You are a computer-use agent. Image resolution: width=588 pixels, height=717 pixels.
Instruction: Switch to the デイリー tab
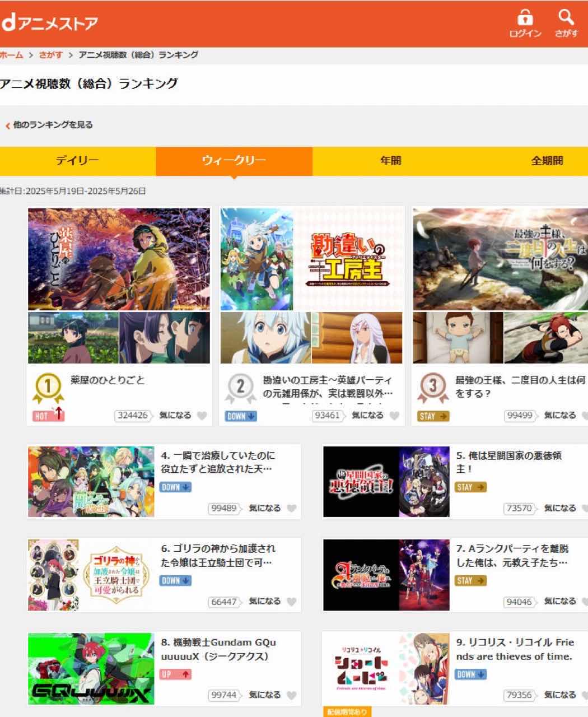[77, 161]
